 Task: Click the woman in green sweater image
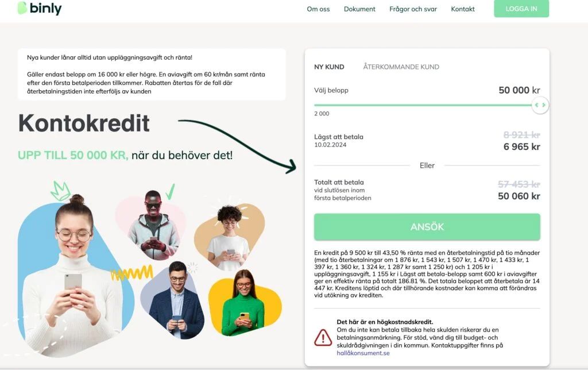[x=245, y=303]
